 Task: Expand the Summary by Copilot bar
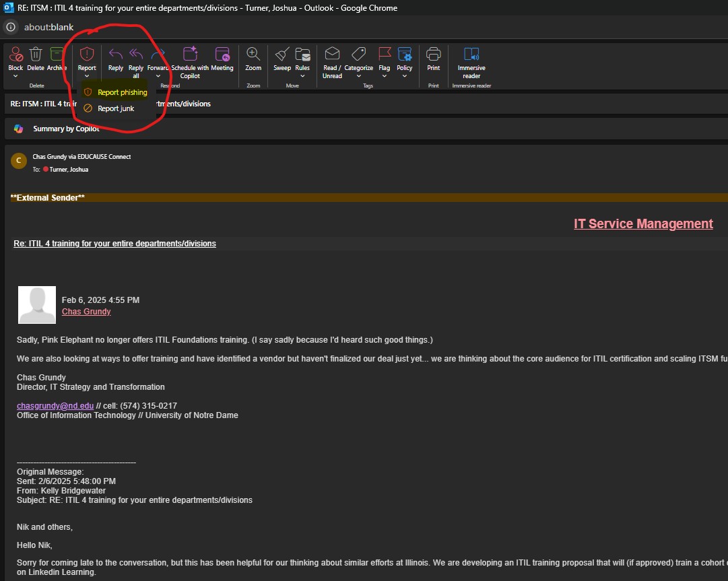pos(366,129)
